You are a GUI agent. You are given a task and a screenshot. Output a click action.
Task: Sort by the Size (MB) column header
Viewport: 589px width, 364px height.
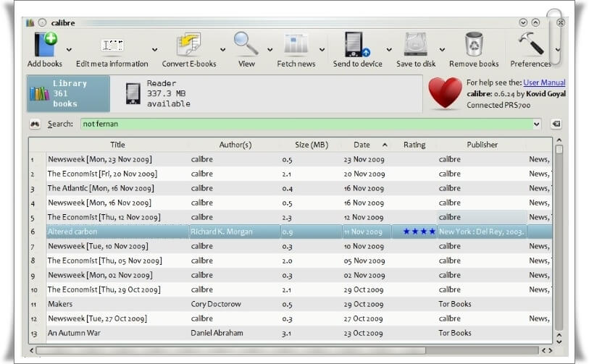point(312,145)
